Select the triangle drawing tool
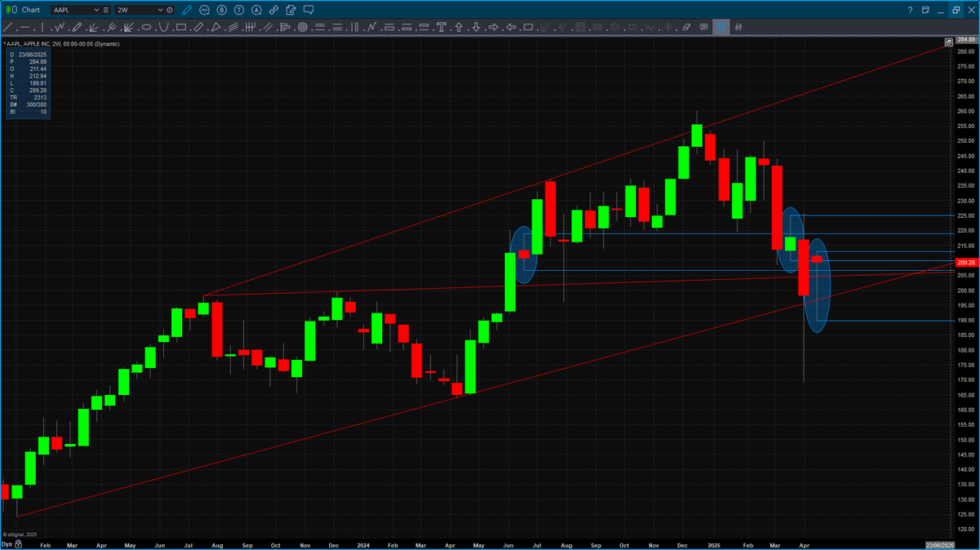Image resolution: width=980 pixels, height=550 pixels. (216, 27)
